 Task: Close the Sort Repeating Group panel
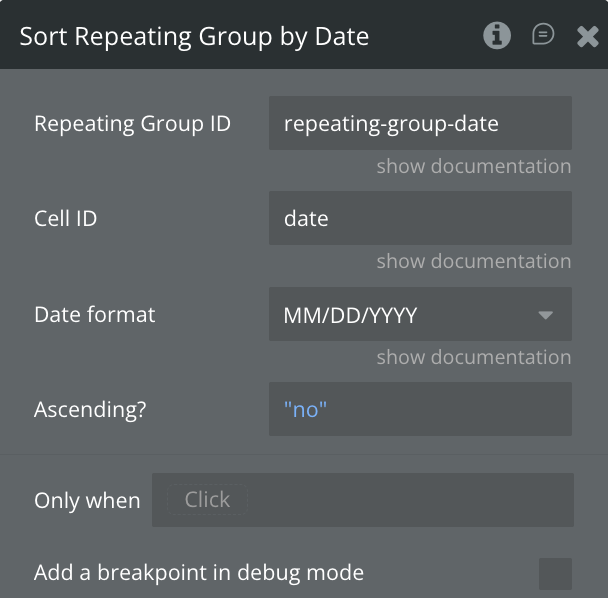588,37
